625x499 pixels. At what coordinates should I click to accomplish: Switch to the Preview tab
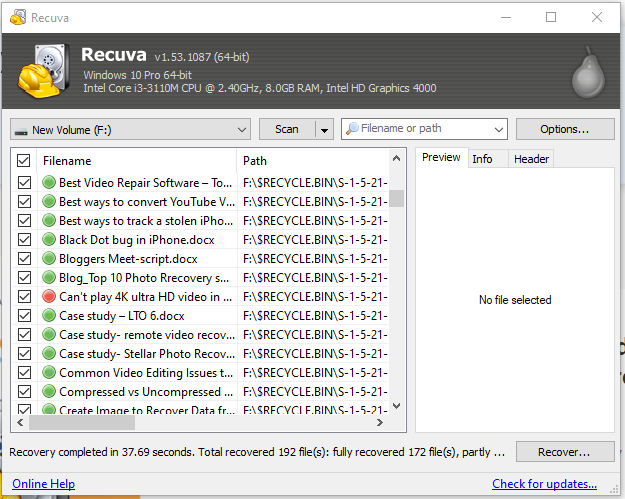(441, 157)
